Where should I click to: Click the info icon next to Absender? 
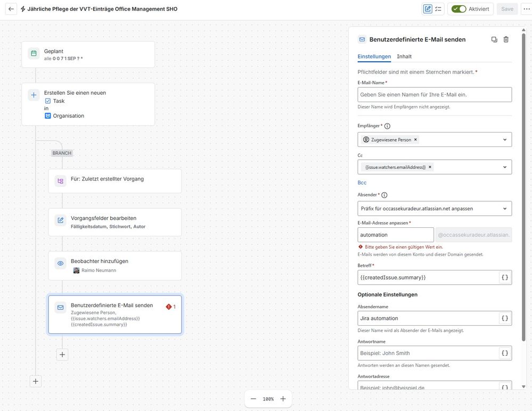384,195
